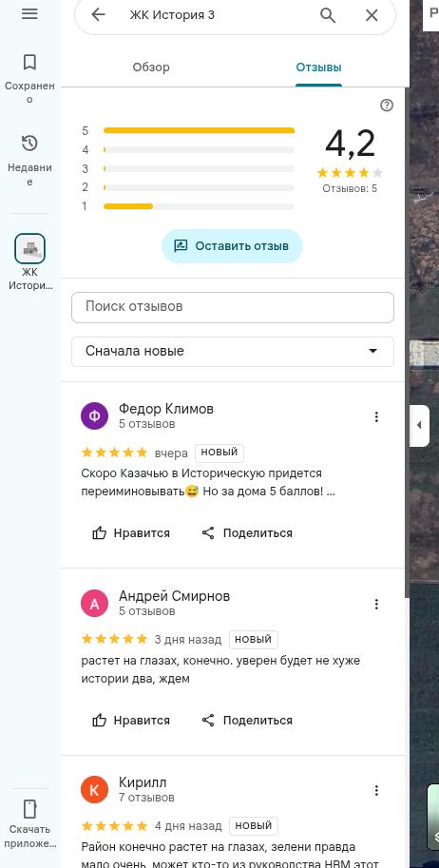
Task: Click the reviews panel scrollbar
Action: click(x=408, y=343)
